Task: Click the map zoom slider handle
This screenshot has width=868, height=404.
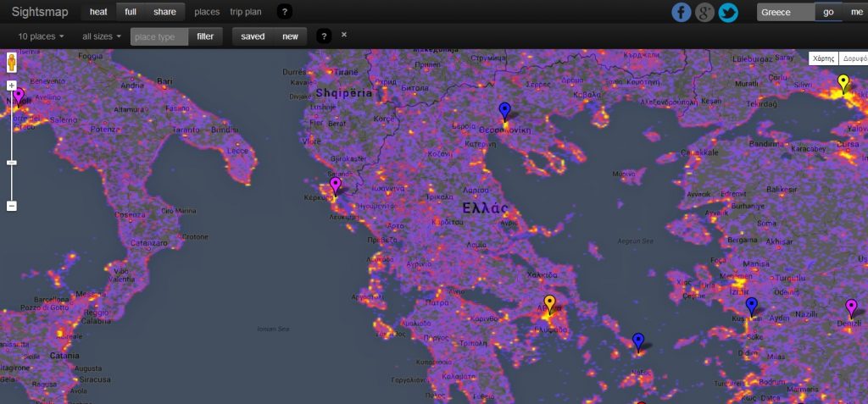Action: 12,162
